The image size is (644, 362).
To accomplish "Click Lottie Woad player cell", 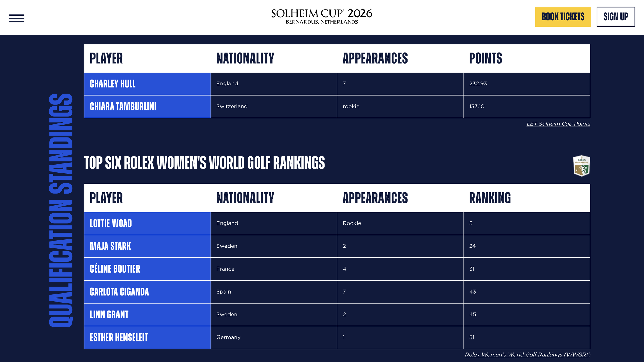I will click(x=147, y=223).
